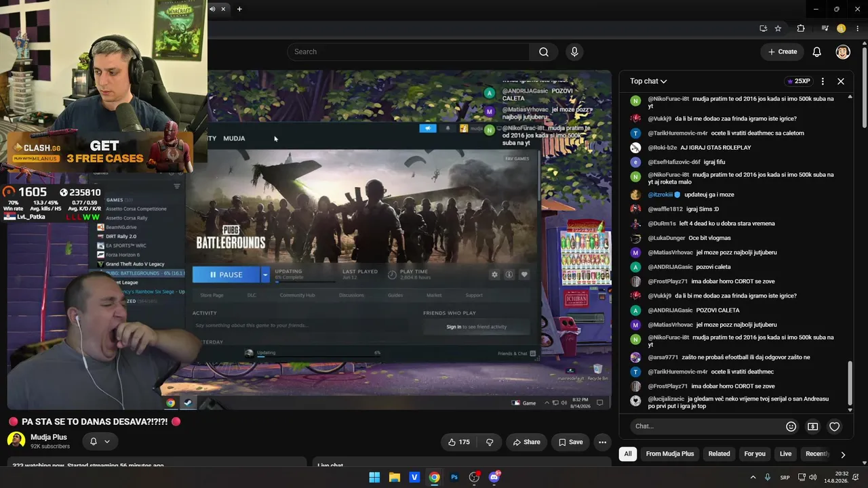This screenshot has height=488, width=868.
Task: Select the Related chip
Action: pyautogui.click(x=719, y=454)
